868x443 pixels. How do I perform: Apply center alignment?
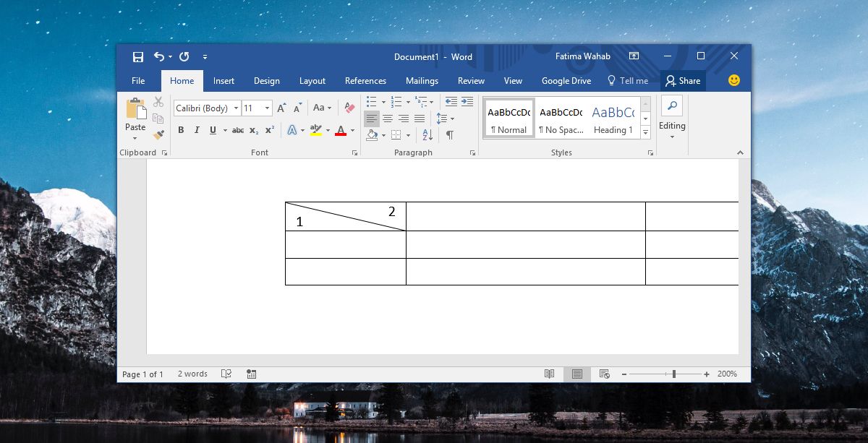[x=388, y=119]
